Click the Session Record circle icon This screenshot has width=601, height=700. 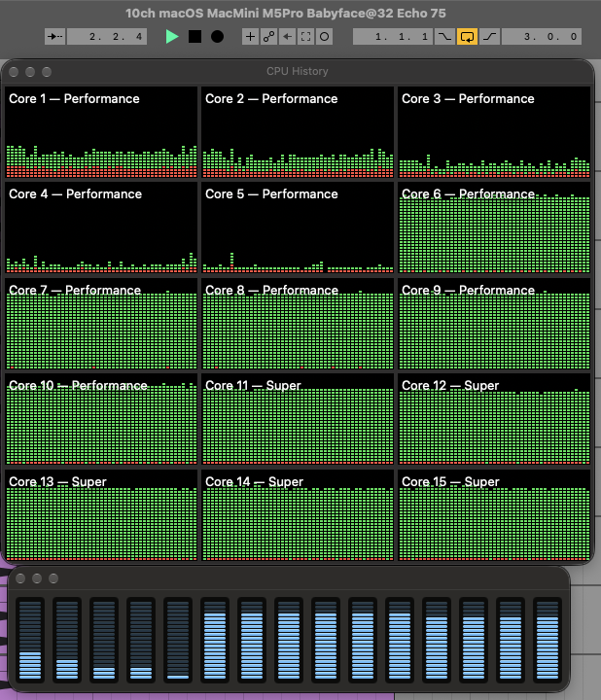(x=325, y=37)
